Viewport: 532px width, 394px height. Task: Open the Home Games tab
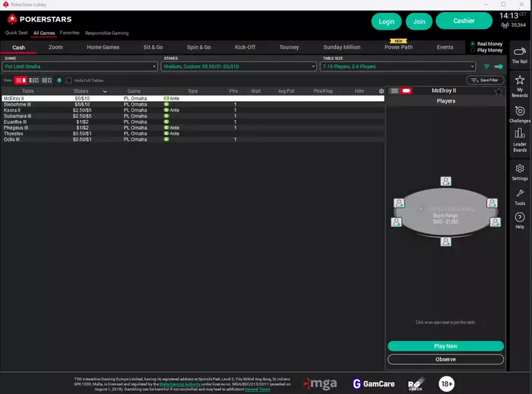click(103, 47)
